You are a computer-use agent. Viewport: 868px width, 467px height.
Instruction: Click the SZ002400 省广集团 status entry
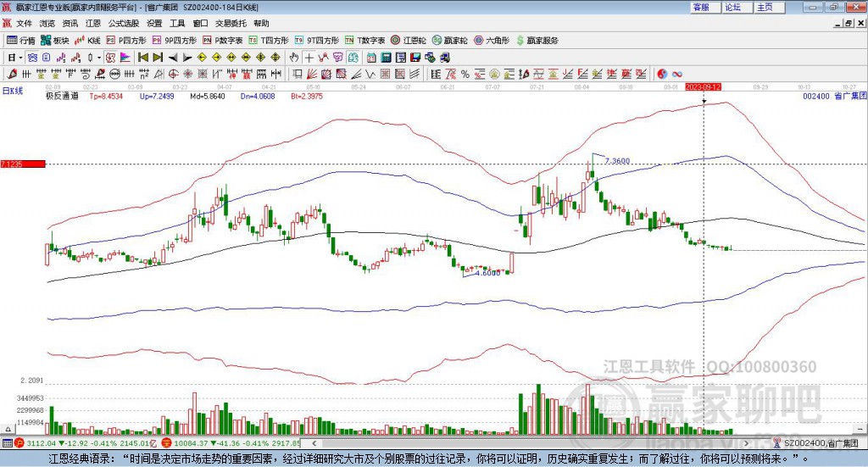pos(817,443)
